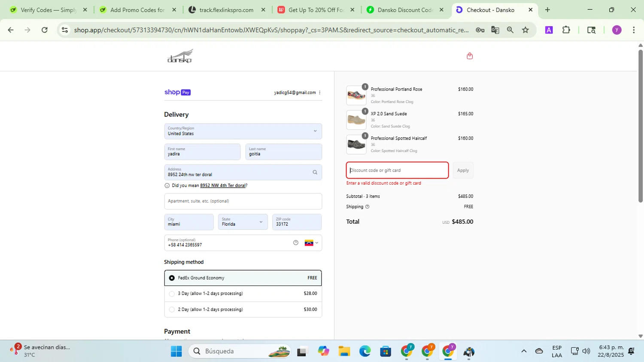
Task: Switch to track.flexlinkspro.com tab
Action: [x=226, y=10]
